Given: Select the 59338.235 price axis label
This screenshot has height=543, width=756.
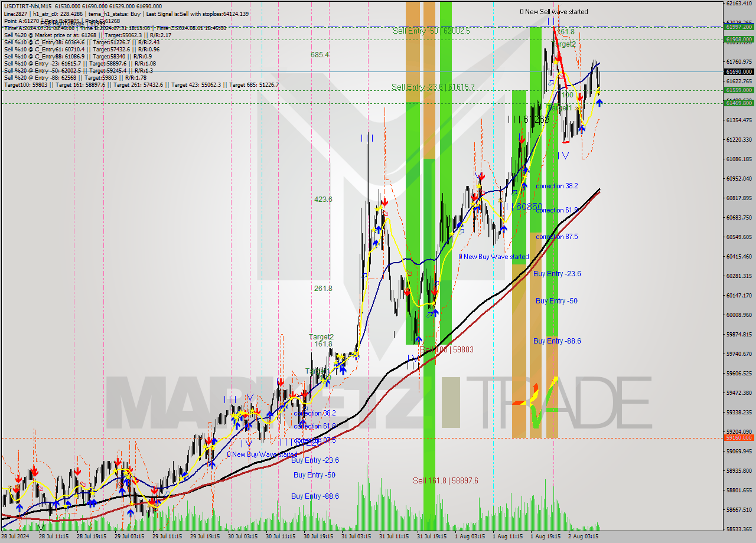Looking at the screenshot, I should [x=738, y=413].
